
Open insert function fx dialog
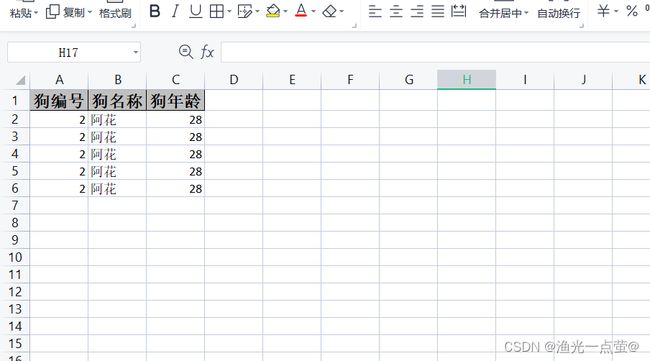(207, 52)
